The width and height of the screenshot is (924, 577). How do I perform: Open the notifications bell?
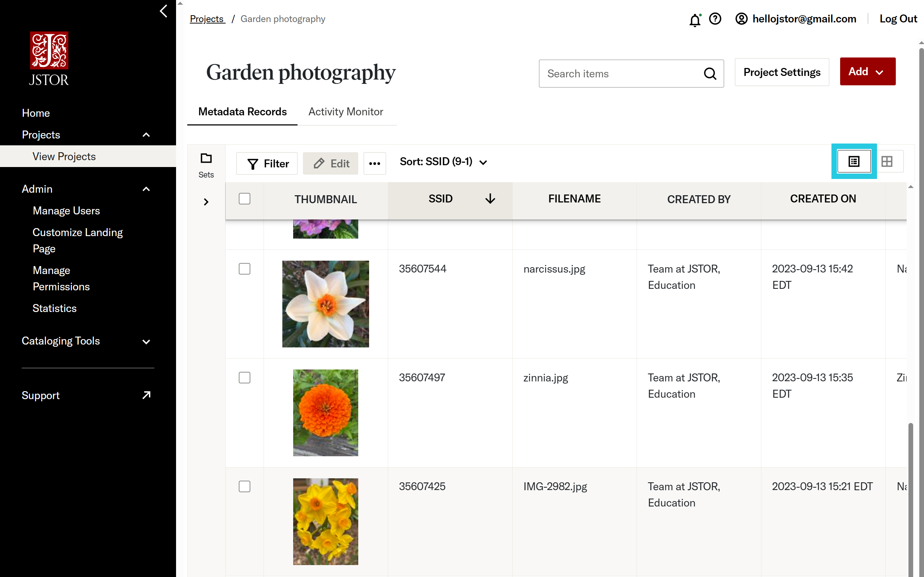tap(695, 20)
